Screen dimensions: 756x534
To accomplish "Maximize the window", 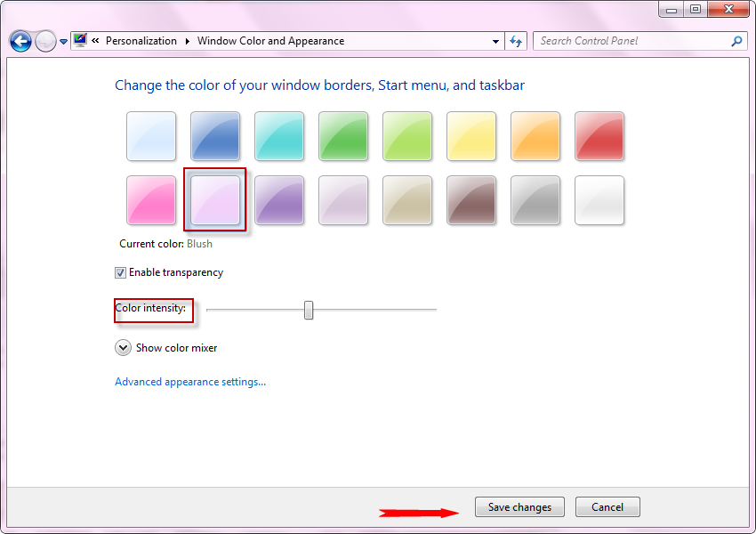I will [x=696, y=9].
